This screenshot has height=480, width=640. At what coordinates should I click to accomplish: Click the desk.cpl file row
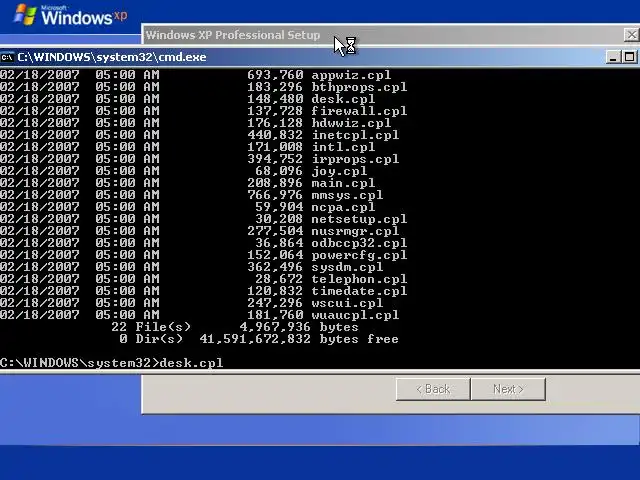point(188,99)
